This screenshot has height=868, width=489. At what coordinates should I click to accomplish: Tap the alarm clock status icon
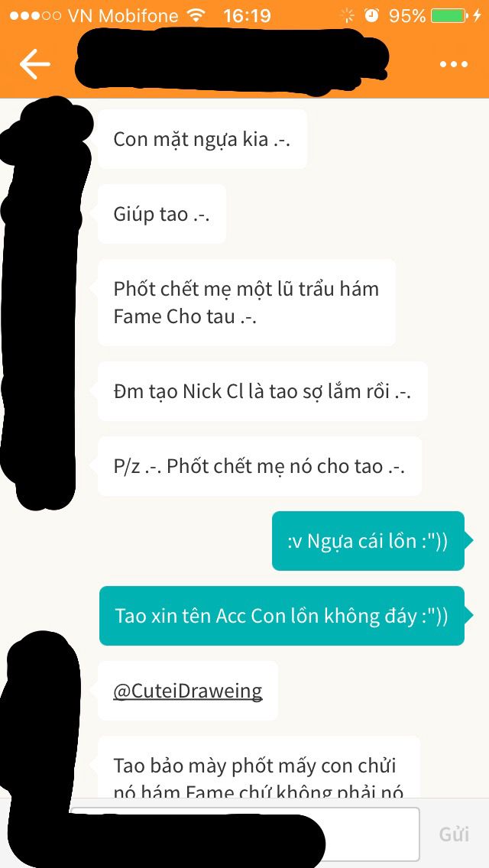[x=372, y=15]
